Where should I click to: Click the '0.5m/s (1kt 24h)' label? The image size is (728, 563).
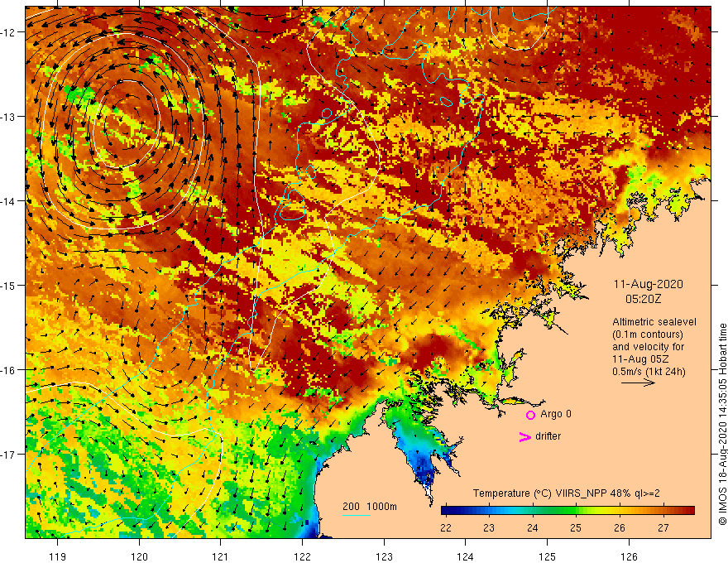tap(649, 372)
